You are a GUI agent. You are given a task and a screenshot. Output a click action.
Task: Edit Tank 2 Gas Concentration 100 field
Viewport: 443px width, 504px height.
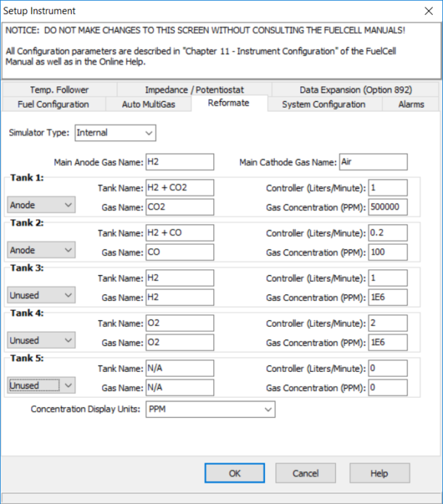click(x=388, y=252)
